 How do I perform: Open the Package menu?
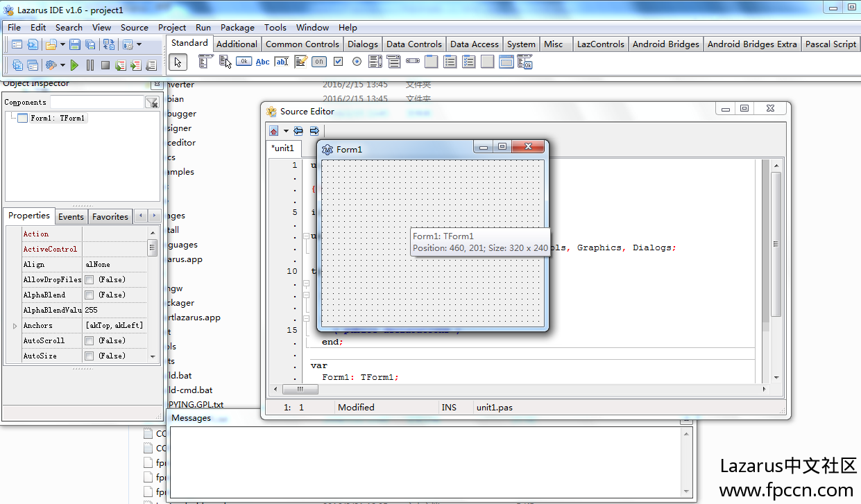(x=237, y=28)
